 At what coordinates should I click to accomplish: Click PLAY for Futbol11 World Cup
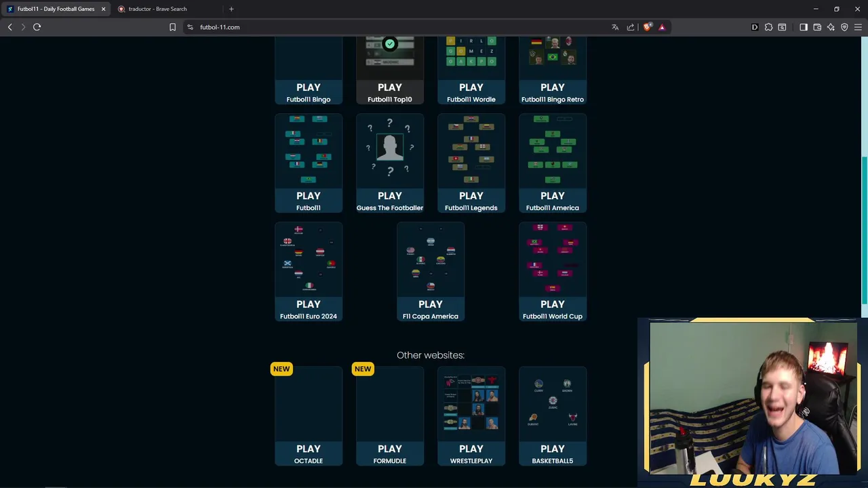point(553,304)
